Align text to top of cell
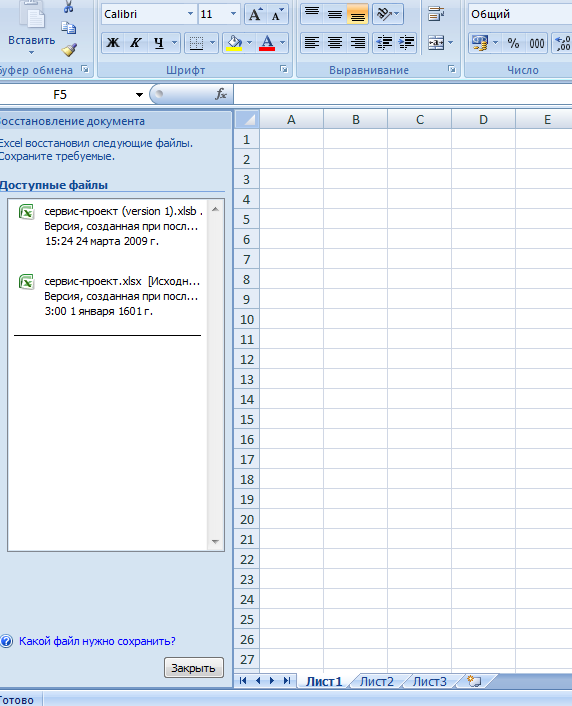Viewport: 572px width, 706px height. [x=312, y=14]
